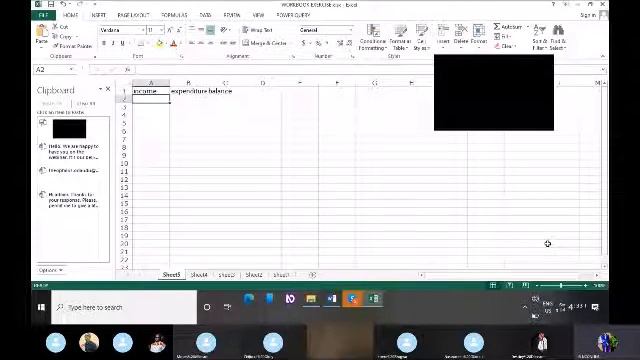Screen dimensions: 640x360
Task: Open the font size dropdown
Action: click(161, 30)
